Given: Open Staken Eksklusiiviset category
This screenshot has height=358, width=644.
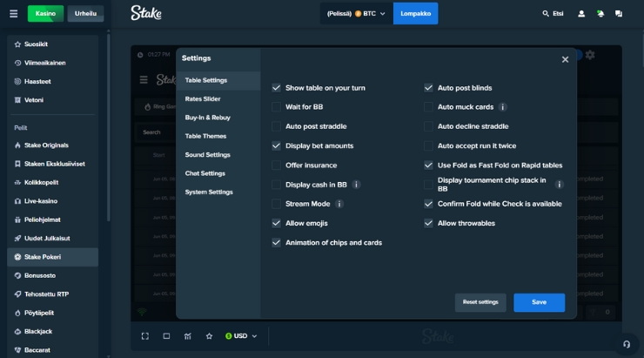Looking at the screenshot, I should pos(52,164).
